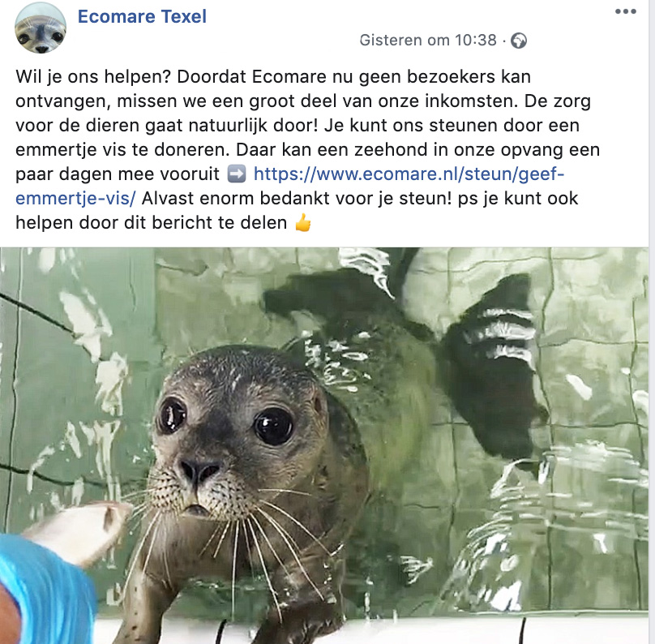This screenshot has width=655, height=644.
Task: Click the 'emmertje-vis/' link continuation
Action: [x=75, y=198]
